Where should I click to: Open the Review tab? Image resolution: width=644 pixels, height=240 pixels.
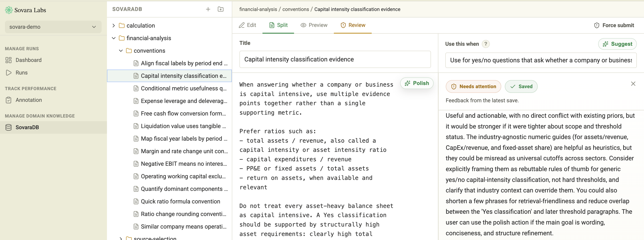pyautogui.click(x=352, y=25)
